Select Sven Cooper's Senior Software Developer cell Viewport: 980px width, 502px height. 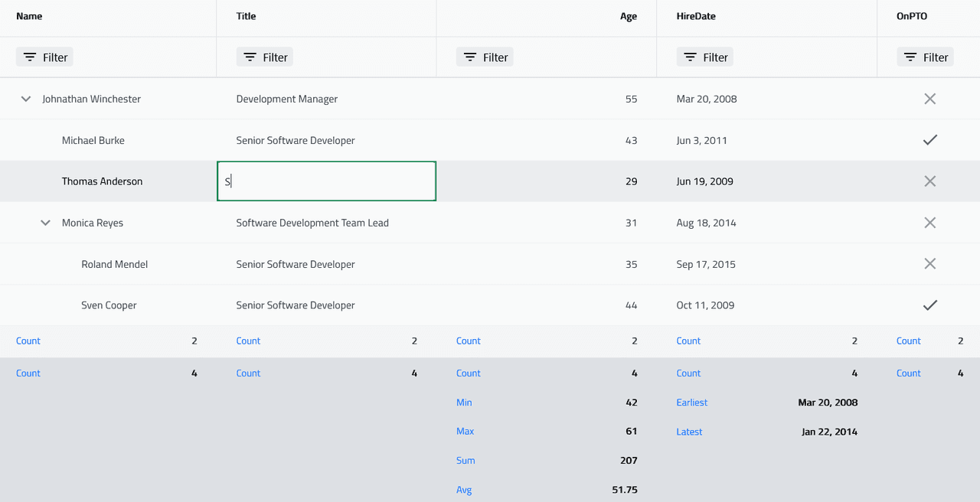tap(327, 305)
